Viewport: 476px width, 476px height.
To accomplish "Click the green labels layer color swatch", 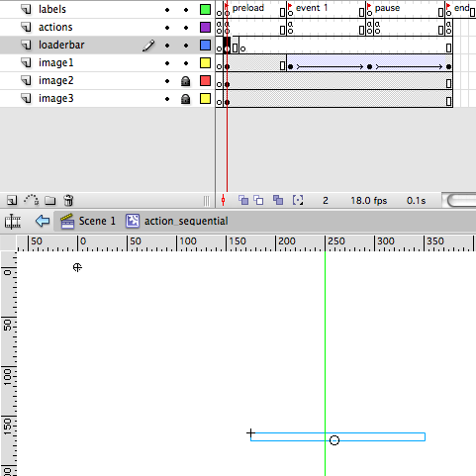I will point(205,10).
